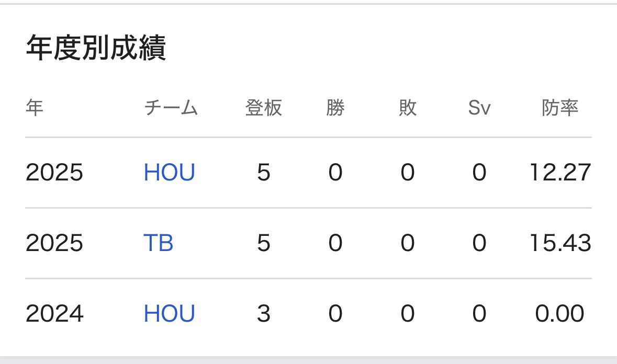Open the TB team link

click(158, 243)
